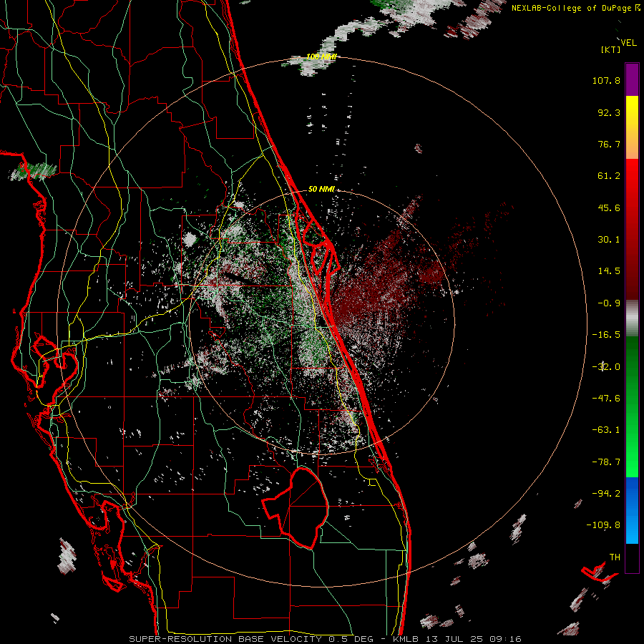Image resolution: width=644 pixels, height=644 pixels.
Task: Click the 45.6 scale value
Action: (x=609, y=208)
